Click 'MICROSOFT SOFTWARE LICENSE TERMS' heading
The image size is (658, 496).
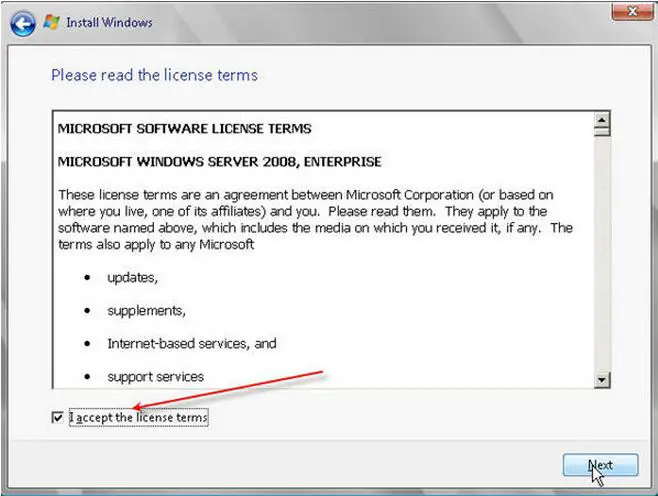coord(185,128)
